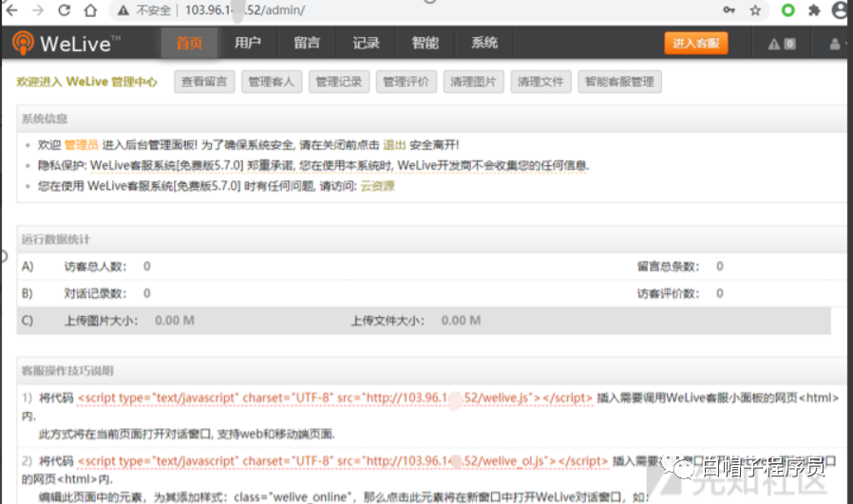The image size is (853, 504).
Task: Click the 退出 logout link
Action: click(x=394, y=145)
